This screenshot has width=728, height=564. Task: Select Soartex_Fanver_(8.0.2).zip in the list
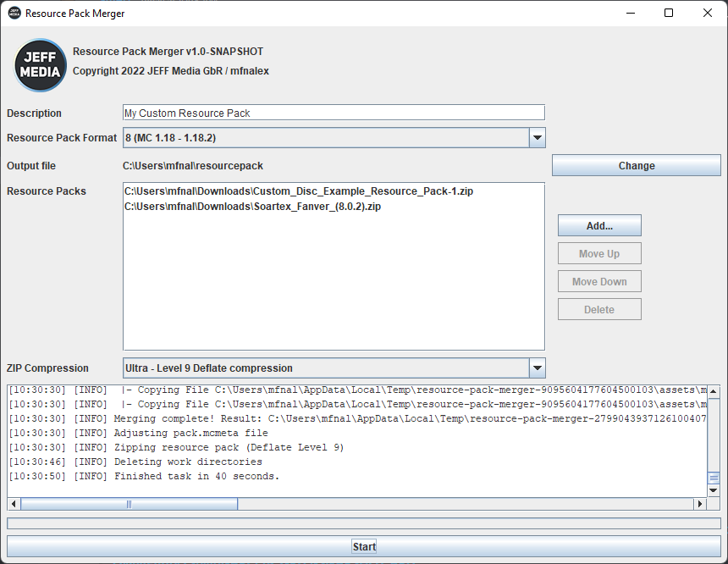pyautogui.click(x=252, y=207)
